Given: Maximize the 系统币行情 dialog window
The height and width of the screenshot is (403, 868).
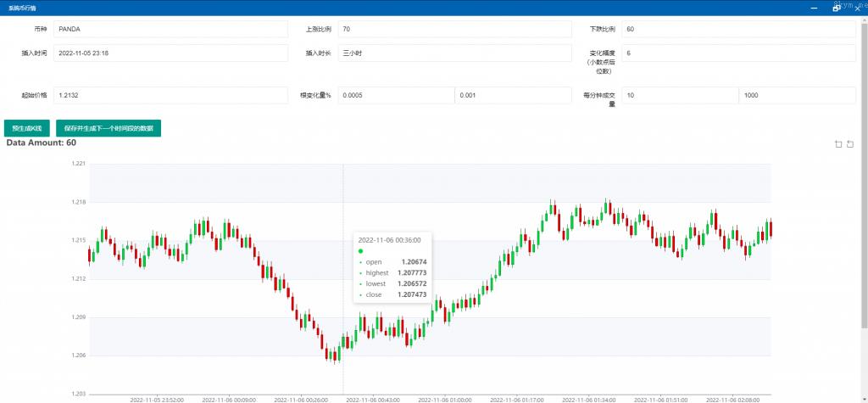Looking at the screenshot, I should pos(836,7).
